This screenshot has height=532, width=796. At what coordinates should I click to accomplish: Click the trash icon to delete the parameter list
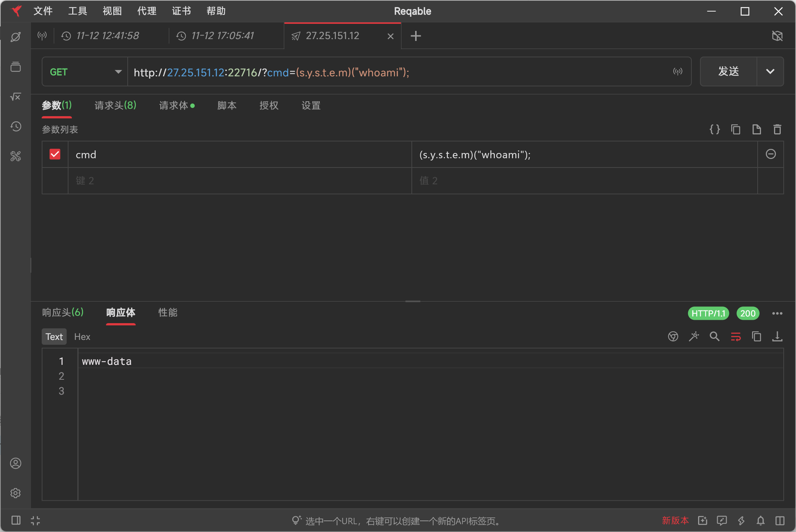click(x=777, y=130)
